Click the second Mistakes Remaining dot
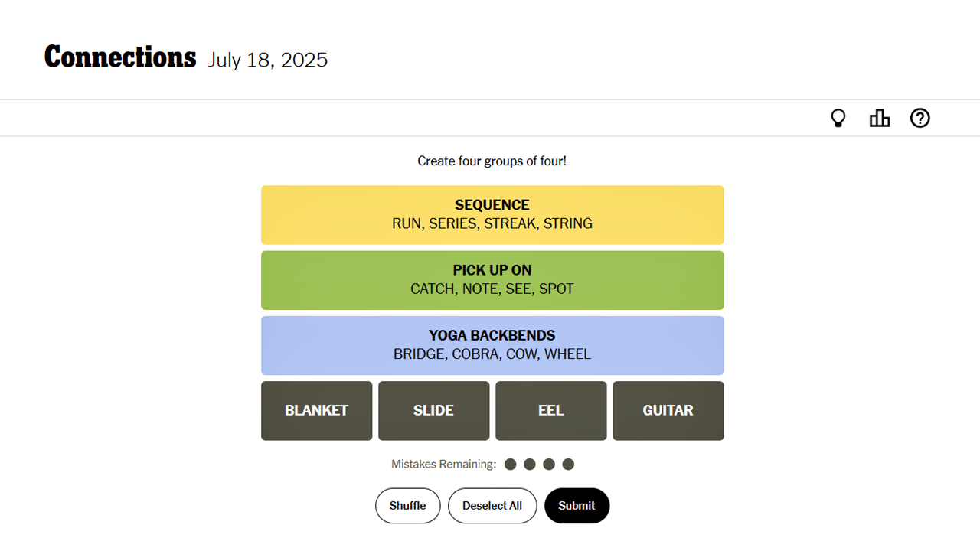This screenshot has width=980, height=551. tap(530, 464)
